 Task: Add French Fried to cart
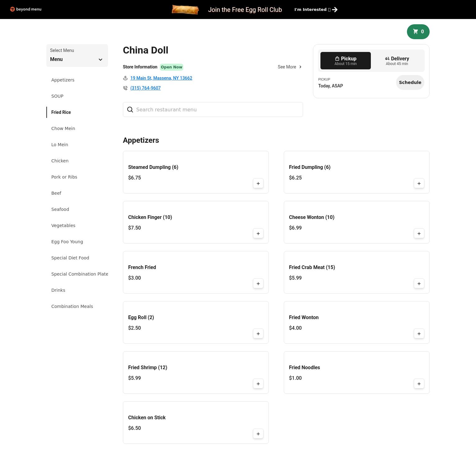[258, 284]
